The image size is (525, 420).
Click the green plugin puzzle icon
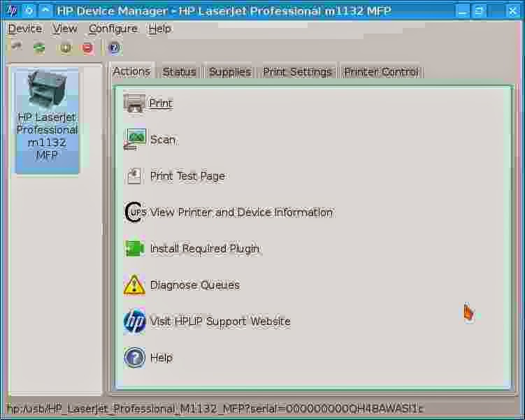135,249
